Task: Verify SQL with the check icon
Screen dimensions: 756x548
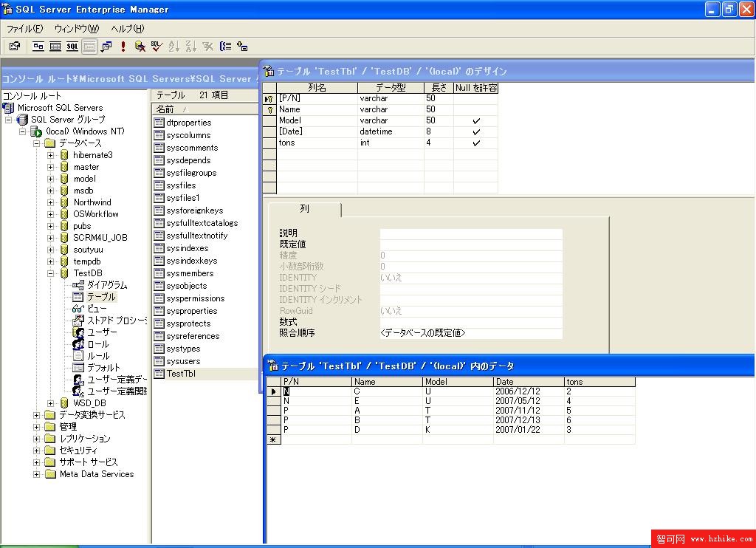Action: coord(157,47)
